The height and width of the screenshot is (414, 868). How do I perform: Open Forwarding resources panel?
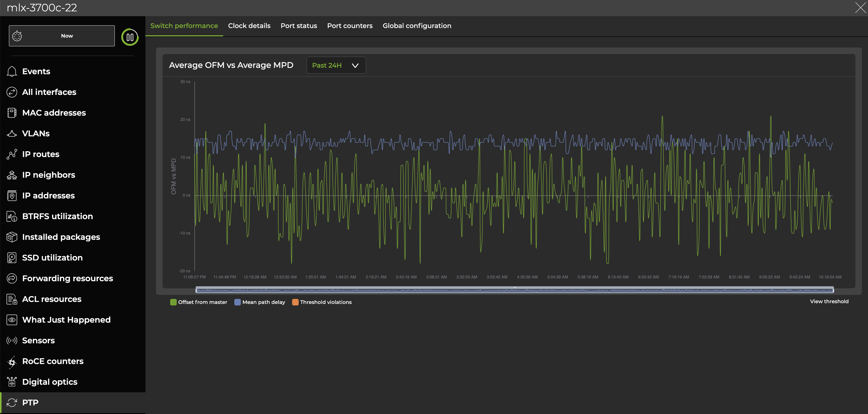pos(67,278)
